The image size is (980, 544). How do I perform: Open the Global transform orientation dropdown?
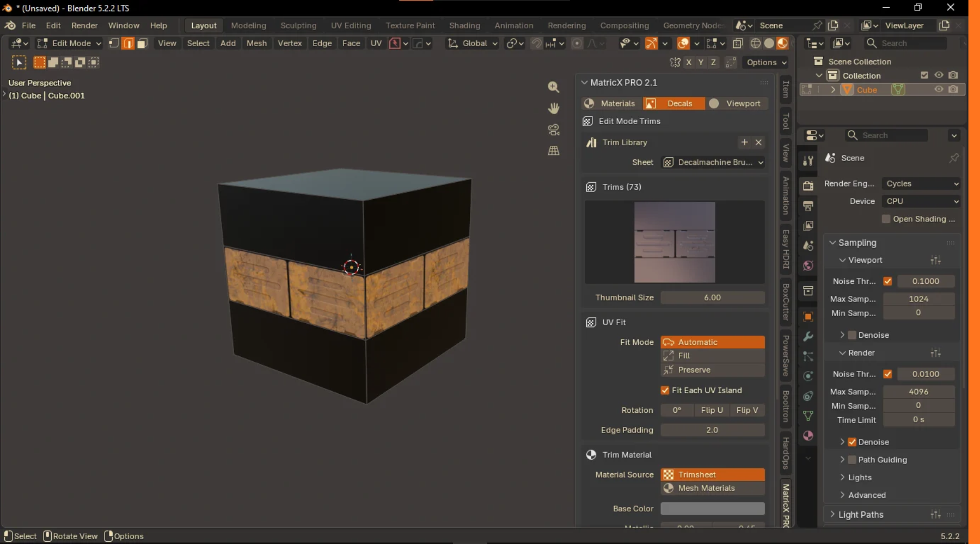(472, 43)
